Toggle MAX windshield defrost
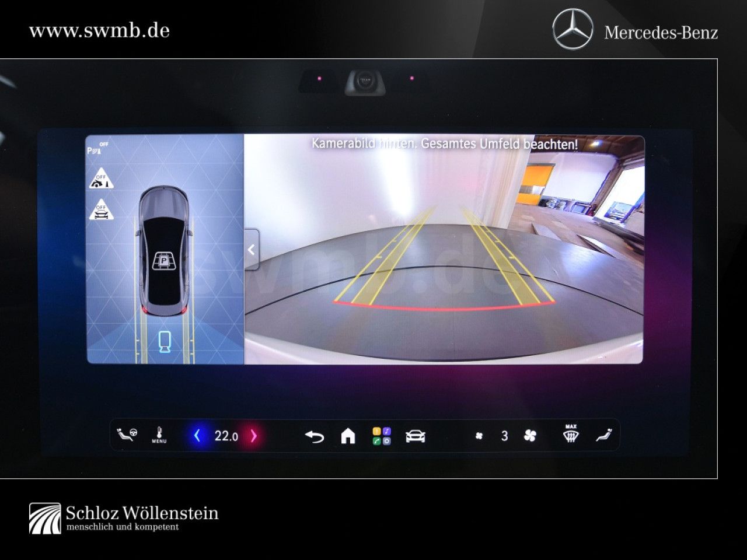This screenshot has width=747, height=560. pos(571,434)
